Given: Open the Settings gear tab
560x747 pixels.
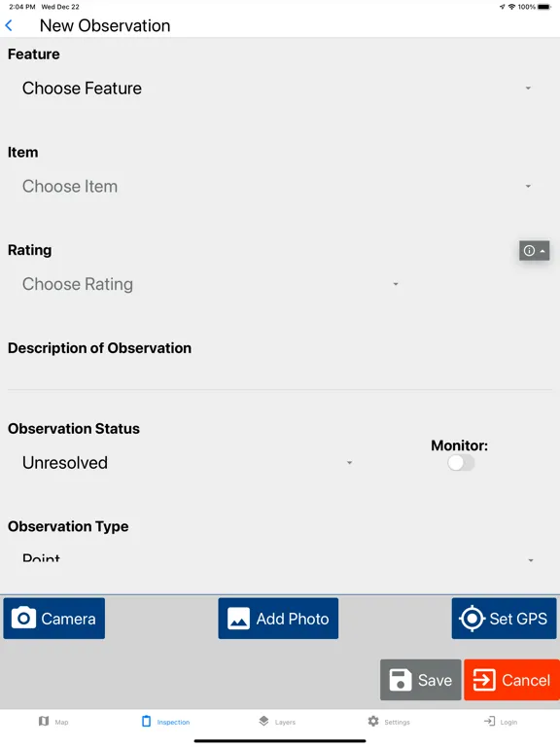Looking at the screenshot, I should click(389, 722).
